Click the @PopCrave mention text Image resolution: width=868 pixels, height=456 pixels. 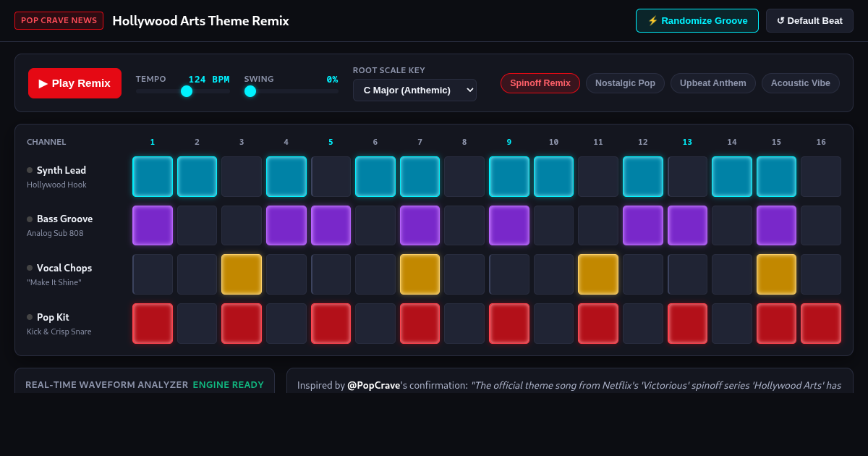(373, 385)
